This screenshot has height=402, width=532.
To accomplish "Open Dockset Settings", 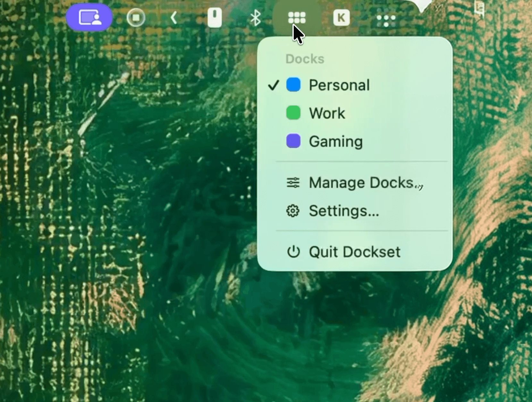I will (355, 211).
